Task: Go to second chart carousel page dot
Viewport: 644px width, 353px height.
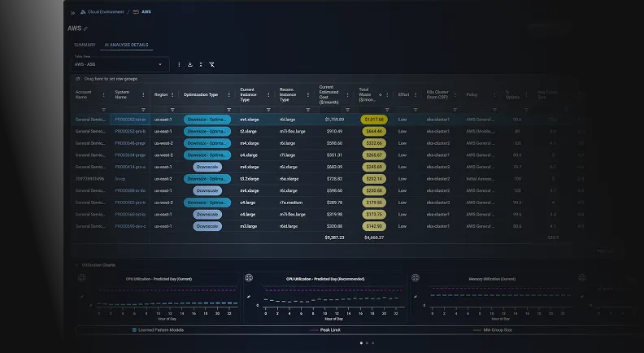Action: (x=368, y=343)
